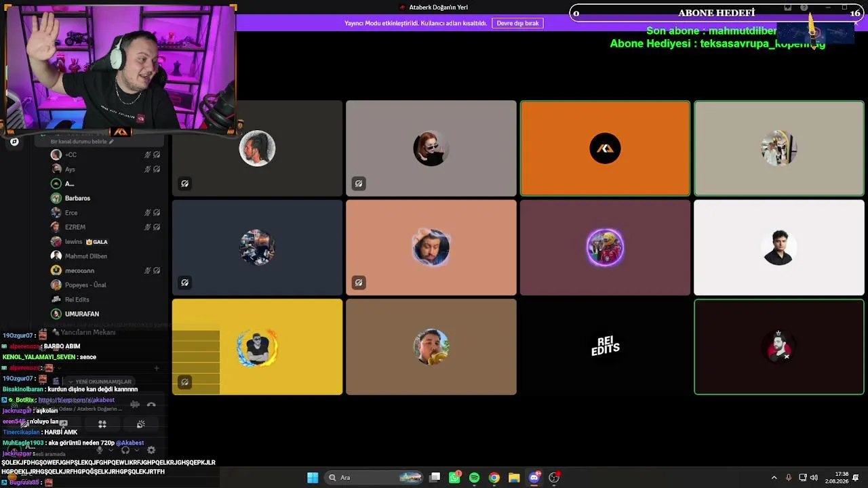Click the deafened headphone icon beside Ays
868x488 pixels.
(157, 169)
